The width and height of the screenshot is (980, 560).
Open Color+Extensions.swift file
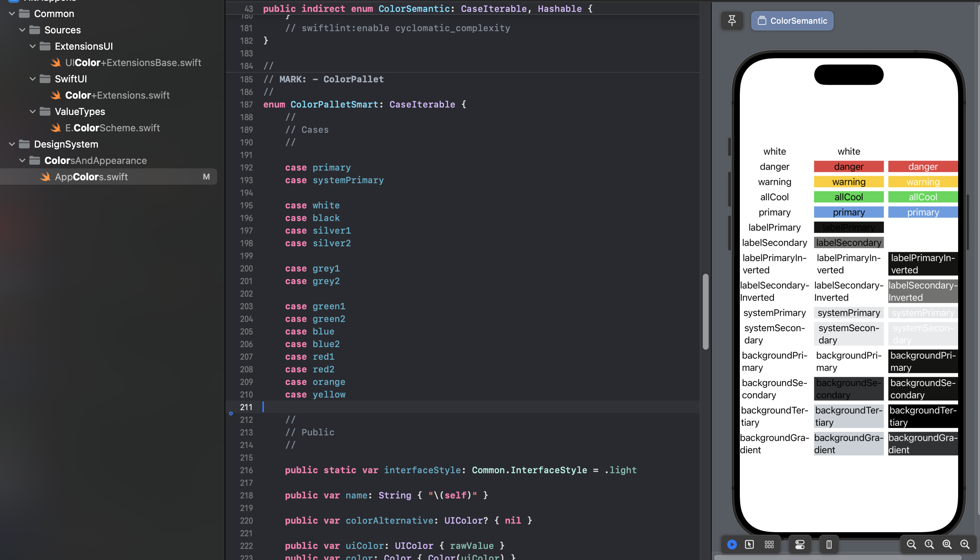click(x=117, y=95)
